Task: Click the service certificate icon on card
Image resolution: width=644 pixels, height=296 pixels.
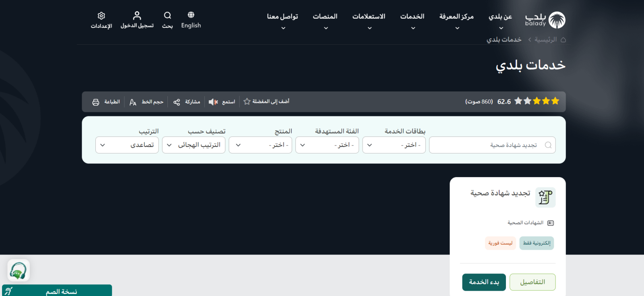Action: click(x=545, y=197)
